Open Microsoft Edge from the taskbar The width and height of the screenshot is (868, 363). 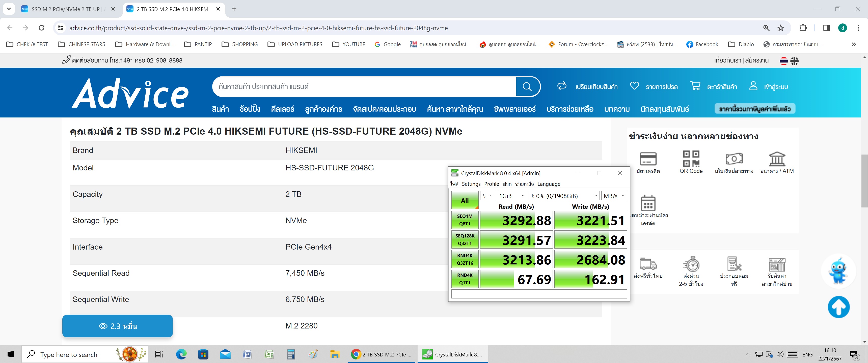(x=181, y=354)
